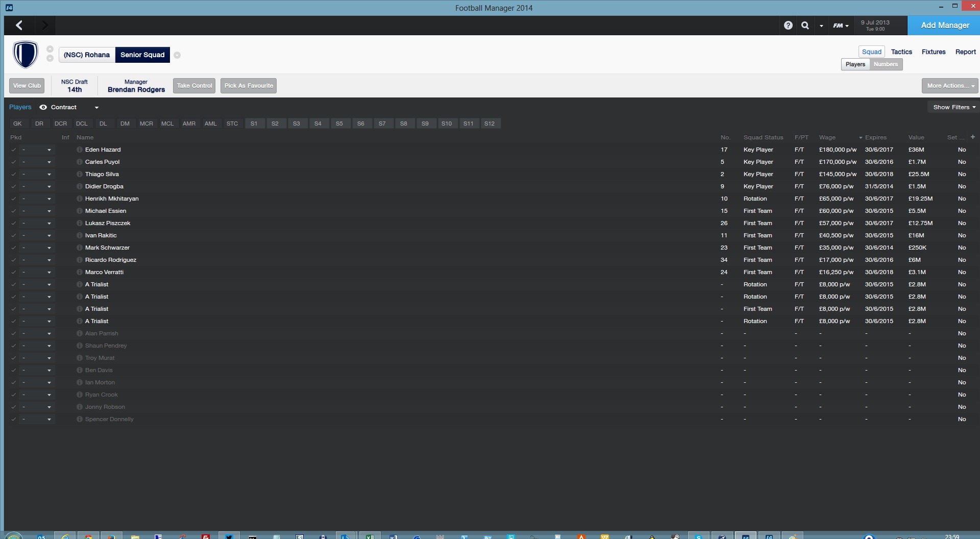Open the arrow dropdown beside search

pyautogui.click(x=821, y=26)
